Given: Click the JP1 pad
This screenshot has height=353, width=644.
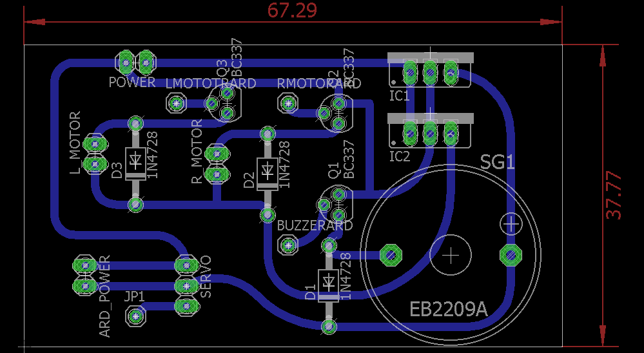Looking at the screenshot, I should 135,316.
